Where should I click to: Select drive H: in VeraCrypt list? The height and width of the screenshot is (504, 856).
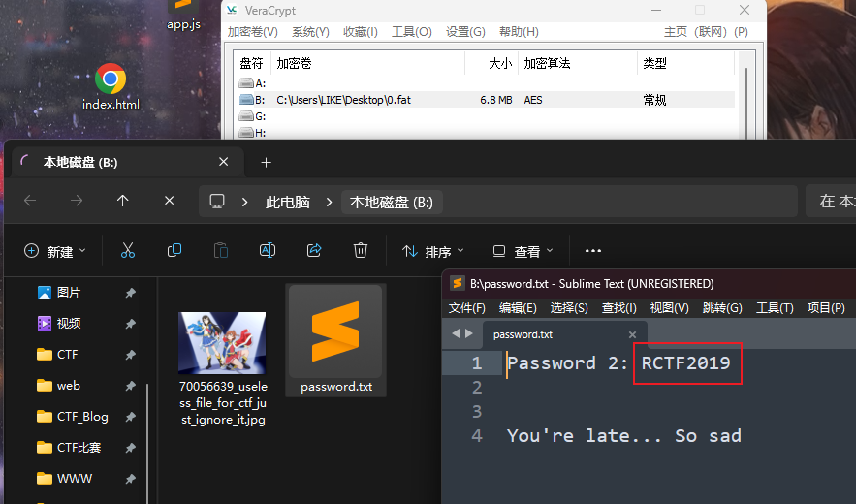[253, 132]
